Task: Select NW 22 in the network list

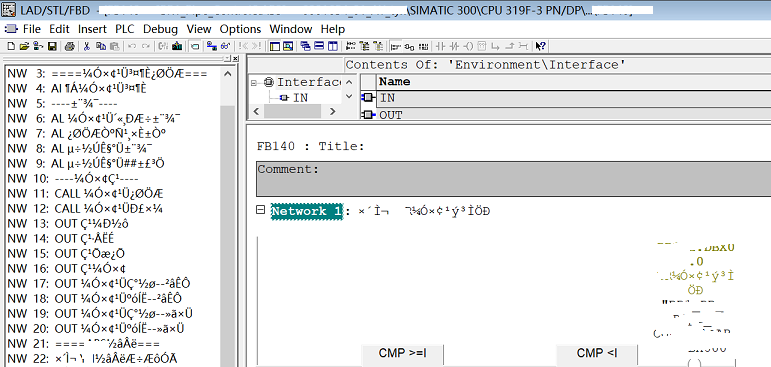Action: 92,358
